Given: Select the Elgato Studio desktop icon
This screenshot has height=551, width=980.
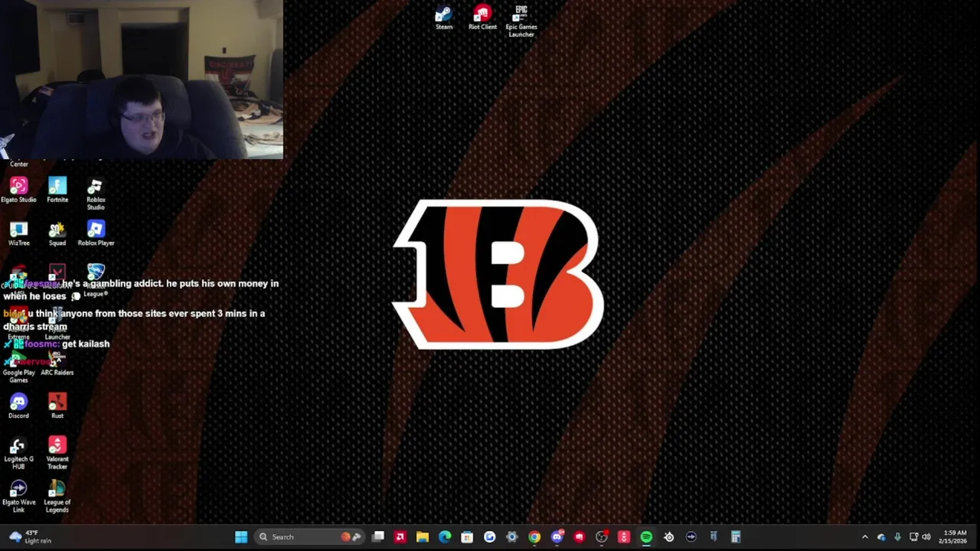Looking at the screenshot, I should [x=18, y=191].
